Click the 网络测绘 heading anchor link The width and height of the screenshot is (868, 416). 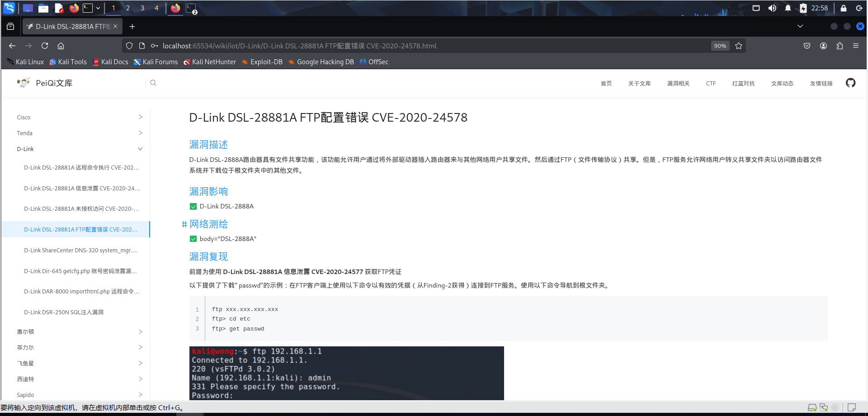coord(184,224)
